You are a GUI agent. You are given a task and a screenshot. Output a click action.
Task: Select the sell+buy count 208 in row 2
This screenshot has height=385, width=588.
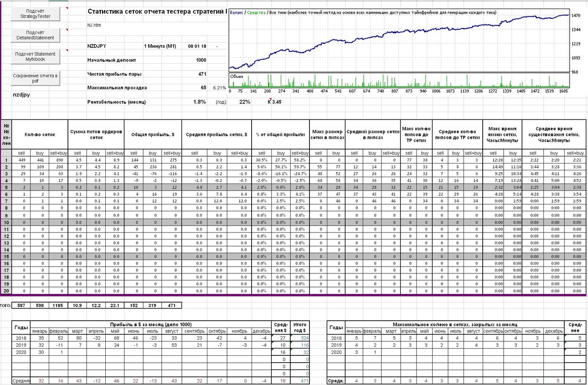(x=59, y=167)
